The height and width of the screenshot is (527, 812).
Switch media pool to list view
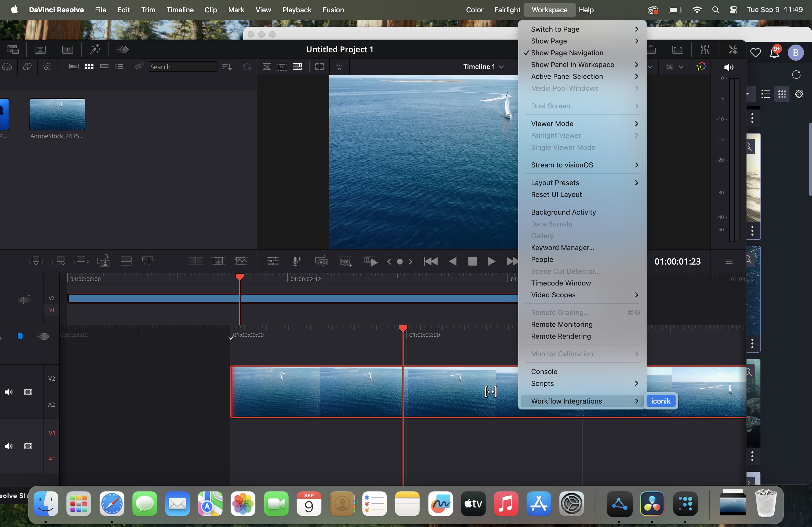(x=119, y=67)
